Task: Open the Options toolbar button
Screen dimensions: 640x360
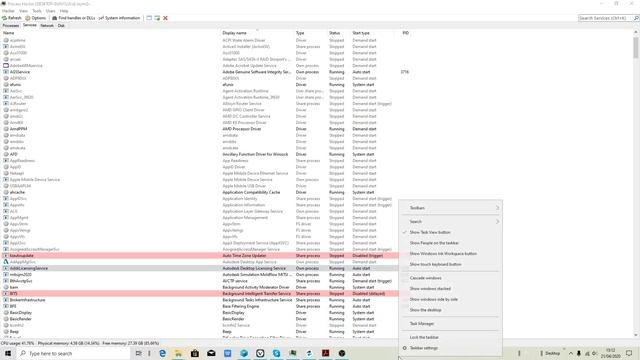Action: [x=36, y=18]
